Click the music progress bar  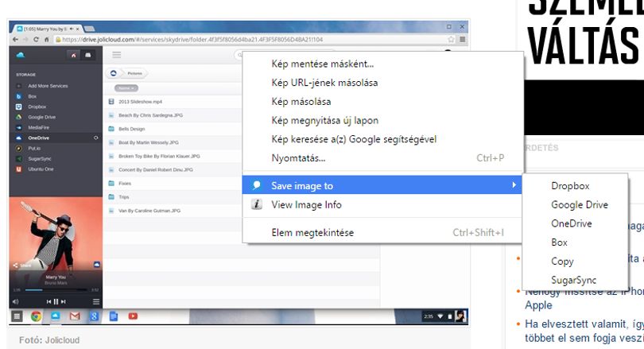[x=56, y=290]
